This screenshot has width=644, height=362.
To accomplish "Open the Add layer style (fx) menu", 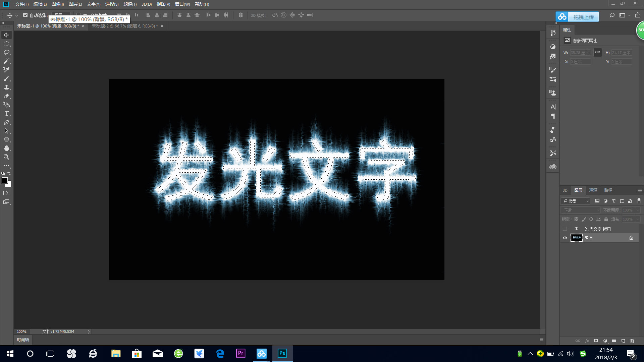I will coord(587,341).
